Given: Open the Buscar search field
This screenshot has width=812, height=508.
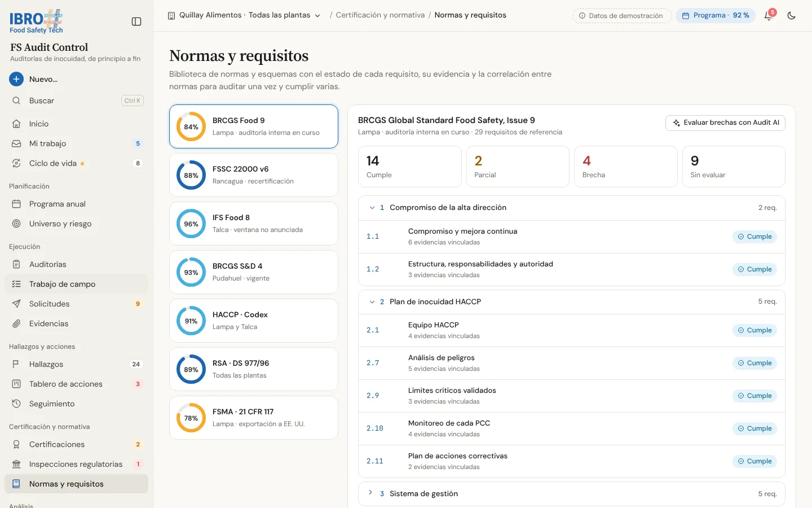Looking at the screenshot, I should (x=77, y=100).
